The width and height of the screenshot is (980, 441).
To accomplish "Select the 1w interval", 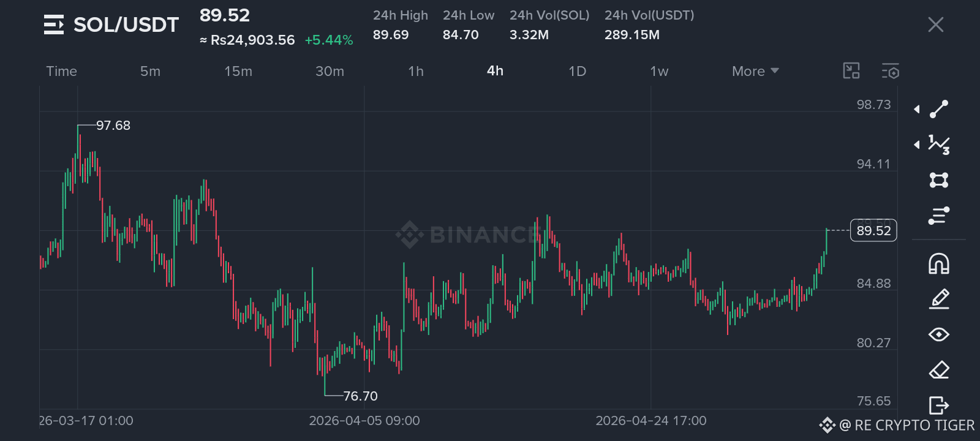I will 659,71.
